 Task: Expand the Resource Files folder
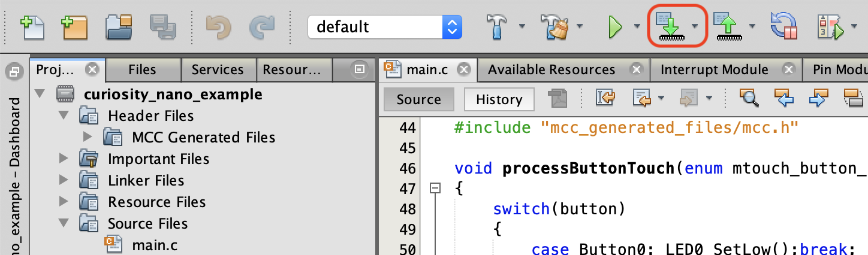click(64, 202)
